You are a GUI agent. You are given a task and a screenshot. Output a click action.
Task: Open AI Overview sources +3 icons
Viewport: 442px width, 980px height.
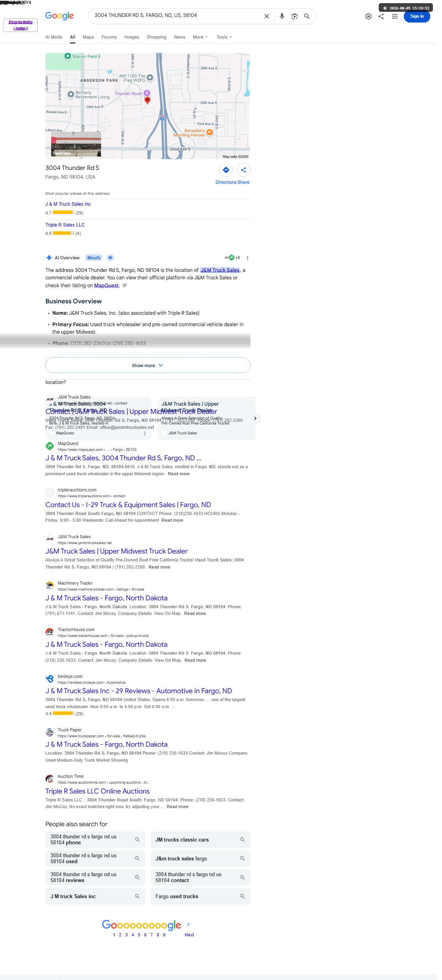click(x=232, y=258)
